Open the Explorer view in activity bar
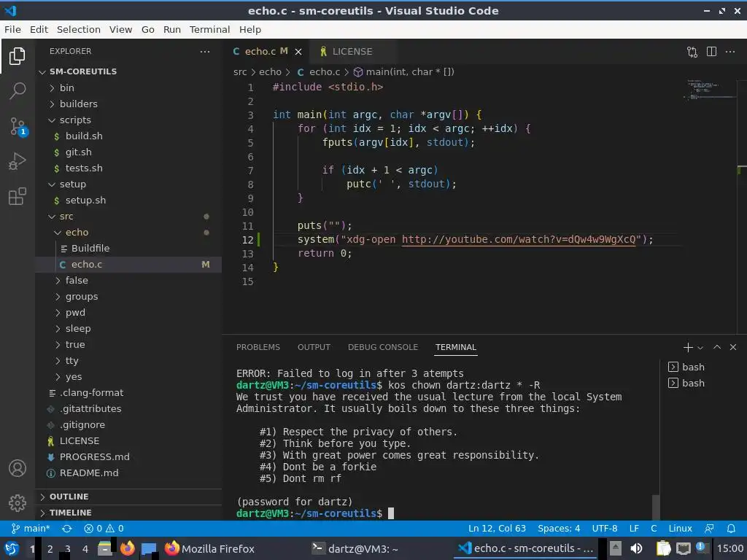Viewport: 747px width, 560px height. [18, 56]
